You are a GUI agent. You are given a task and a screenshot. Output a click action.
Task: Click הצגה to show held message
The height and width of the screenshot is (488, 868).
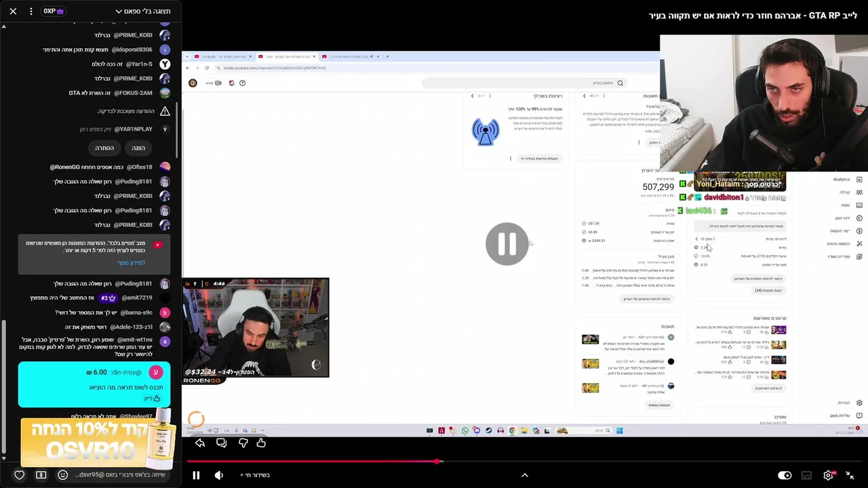(x=138, y=148)
